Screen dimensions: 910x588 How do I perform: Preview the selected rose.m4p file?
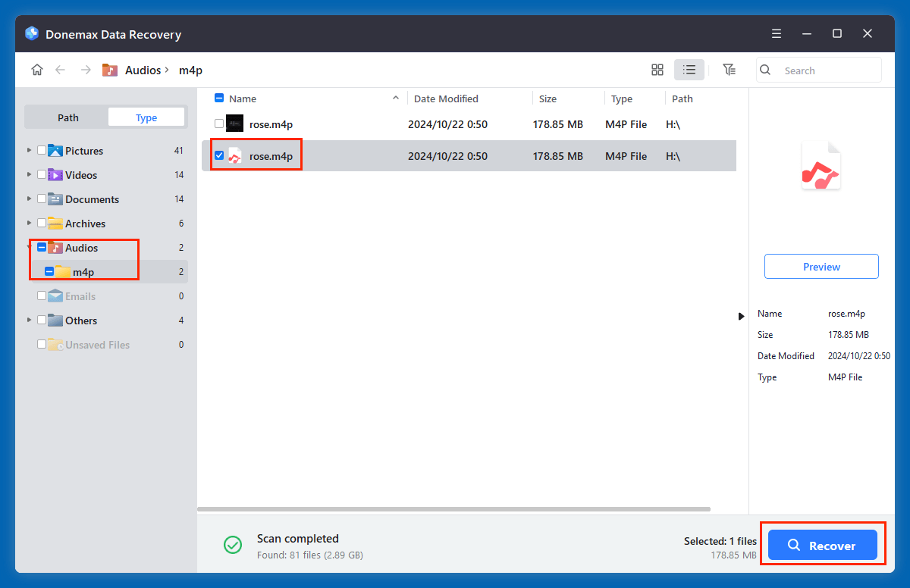pos(821,266)
